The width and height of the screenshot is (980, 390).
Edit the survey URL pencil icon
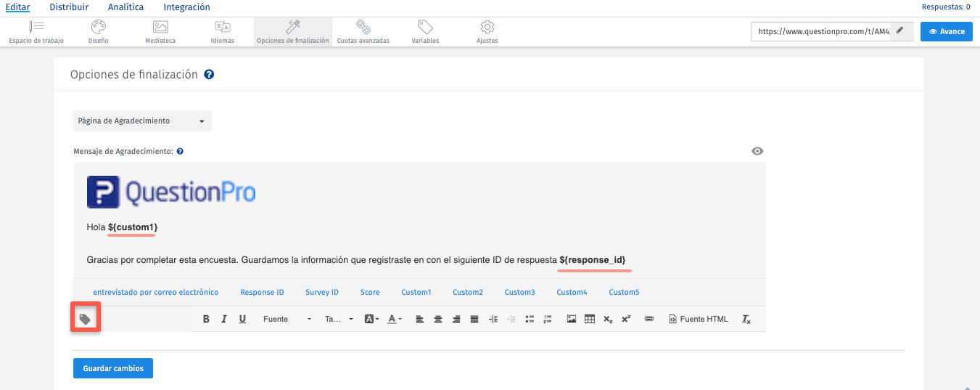899,31
